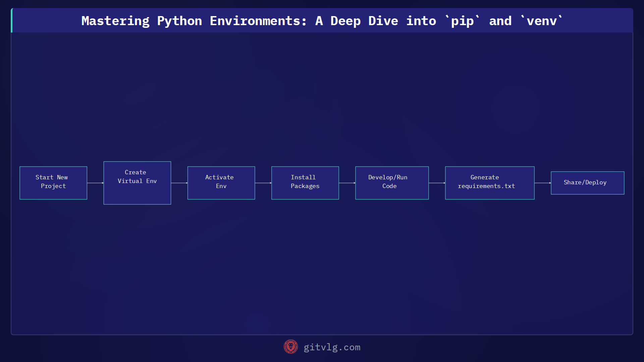
Task: Select the Generate requirements.txt box
Action: point(490,183)
